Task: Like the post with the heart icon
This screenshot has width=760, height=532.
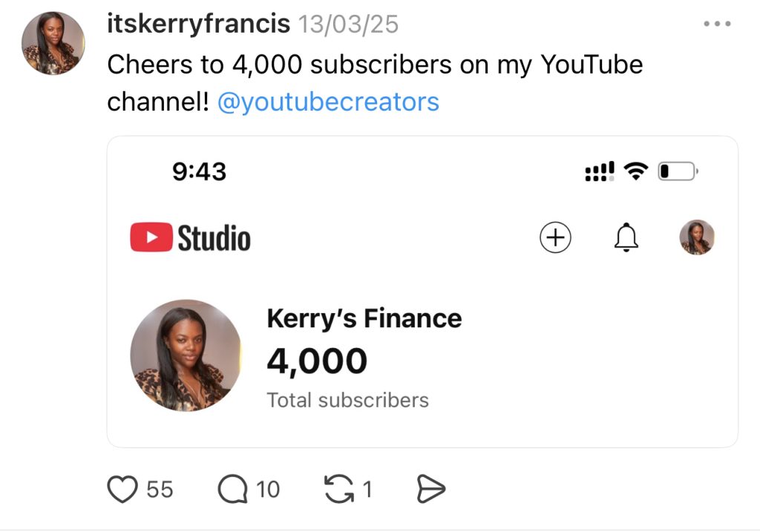Action: 123,490
